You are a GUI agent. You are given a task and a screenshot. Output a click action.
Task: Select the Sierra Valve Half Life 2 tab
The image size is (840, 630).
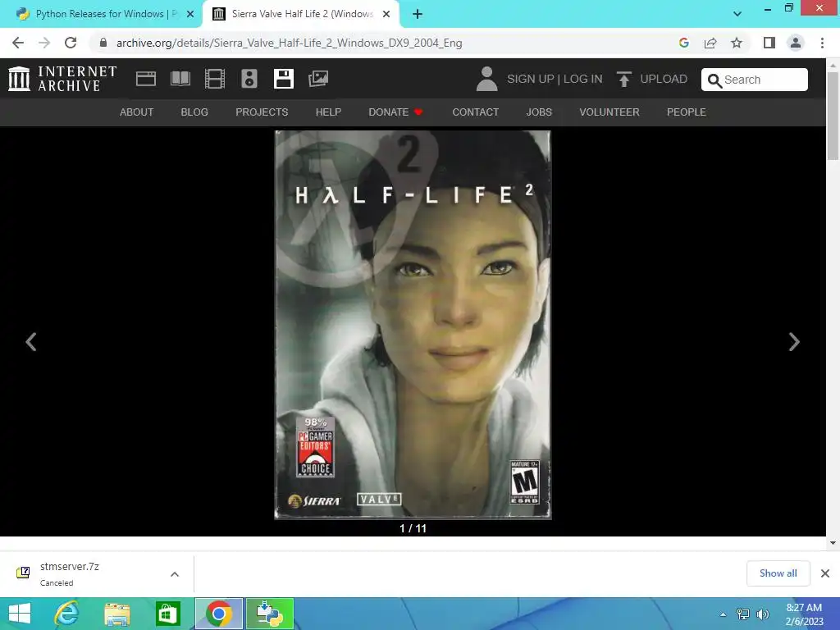point(302,14)
